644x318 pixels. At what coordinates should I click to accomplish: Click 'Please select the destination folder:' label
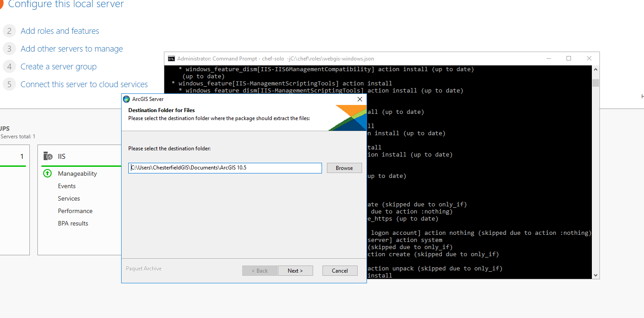169,148
